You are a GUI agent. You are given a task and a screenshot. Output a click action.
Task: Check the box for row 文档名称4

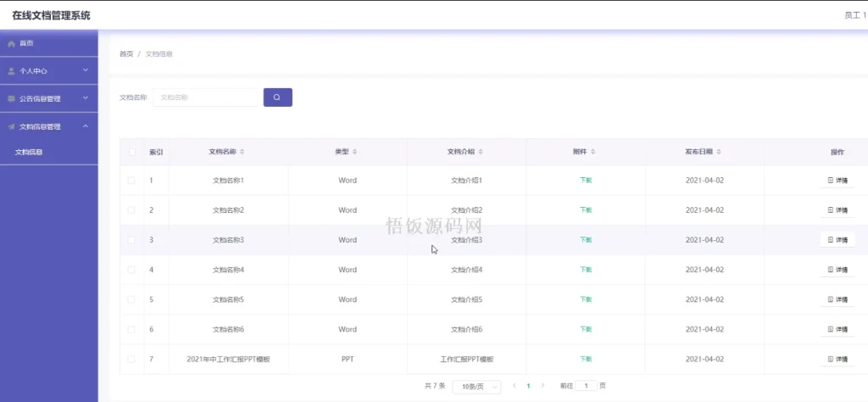click(x=131, y=270)
